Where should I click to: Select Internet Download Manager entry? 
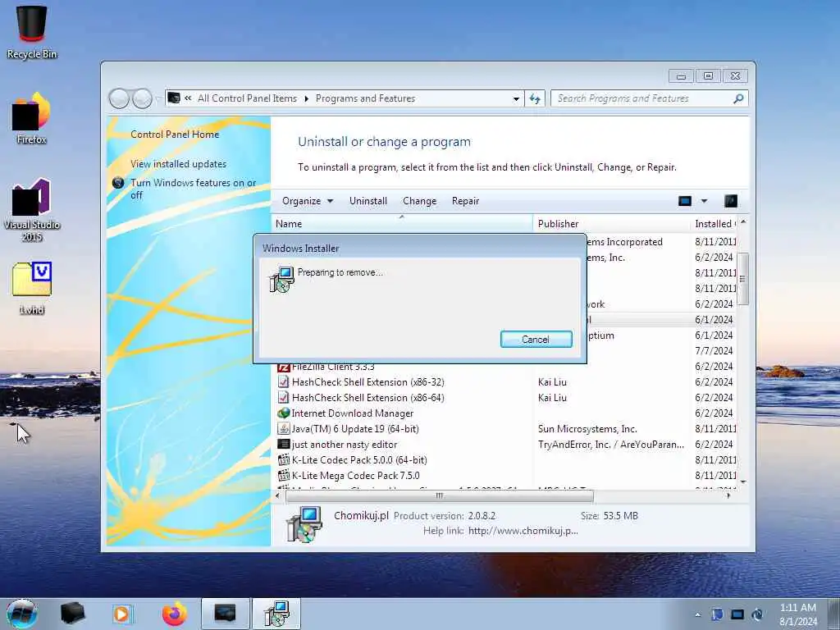click(505, 413)
